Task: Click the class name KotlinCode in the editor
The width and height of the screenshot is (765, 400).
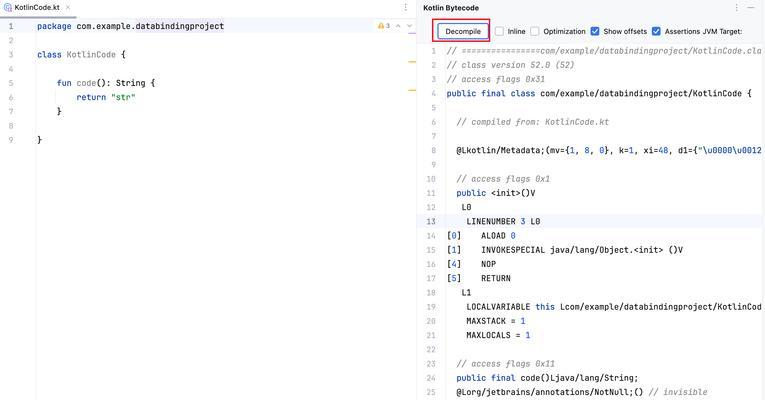Action: [x=91, y=55]
